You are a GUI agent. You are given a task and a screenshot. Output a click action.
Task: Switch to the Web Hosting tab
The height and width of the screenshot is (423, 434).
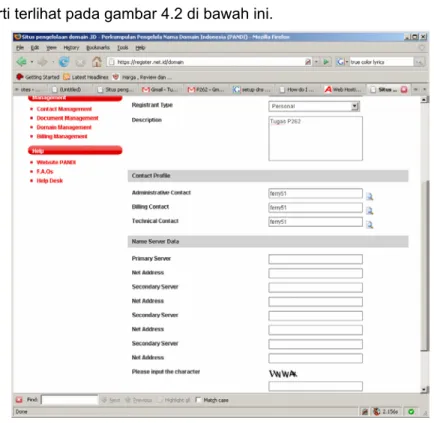(343, 89)
